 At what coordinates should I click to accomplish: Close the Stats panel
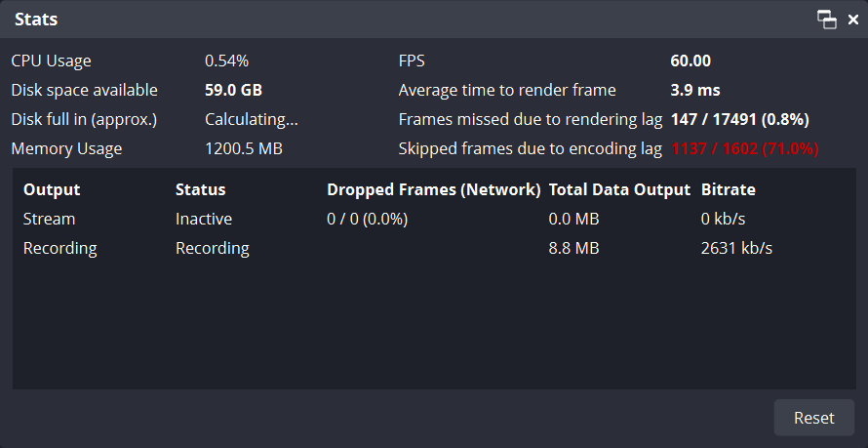point(852,20)
